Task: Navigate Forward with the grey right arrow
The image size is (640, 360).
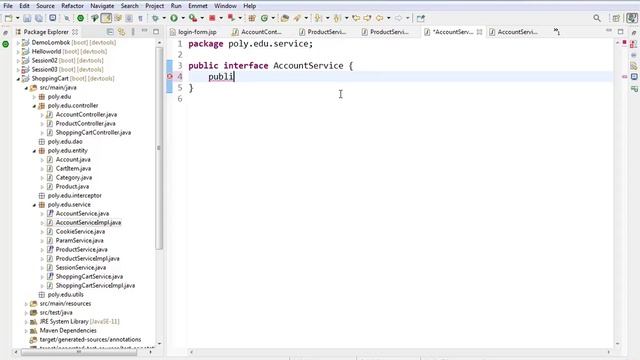Action: [398, 18]
